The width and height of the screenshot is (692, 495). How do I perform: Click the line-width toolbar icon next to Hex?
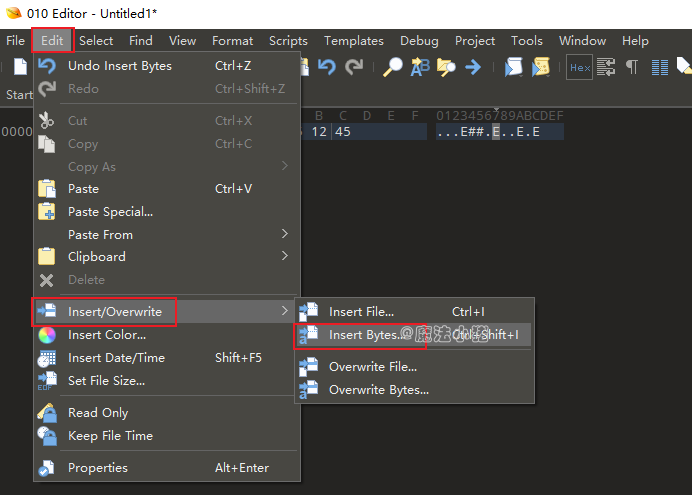606,67
